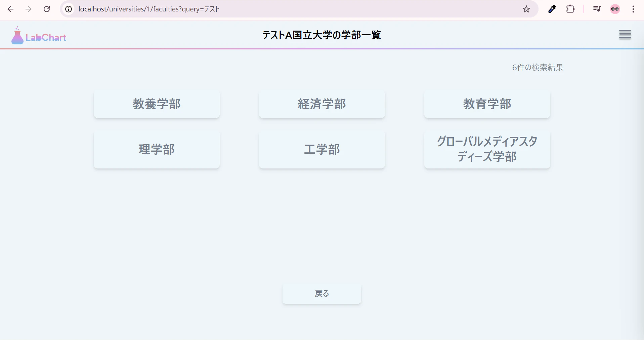
Task: Open media controls icon
Action: 597,9
